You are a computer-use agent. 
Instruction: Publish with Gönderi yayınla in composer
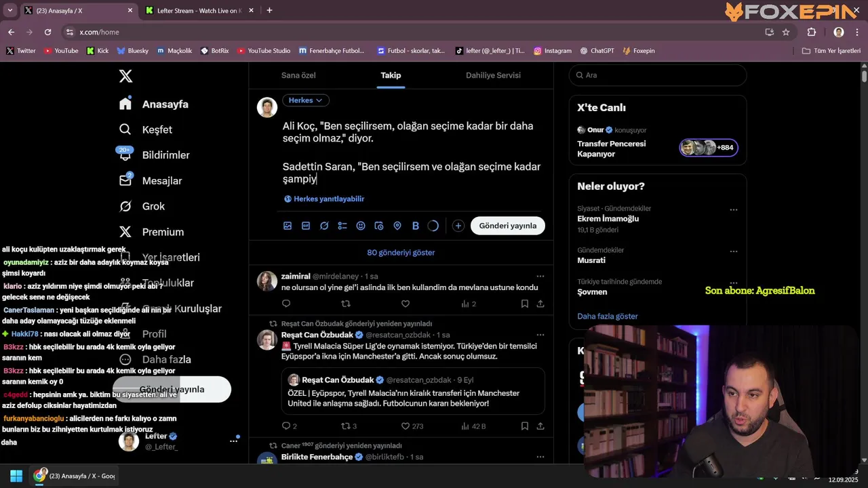[x=508, y=226]
